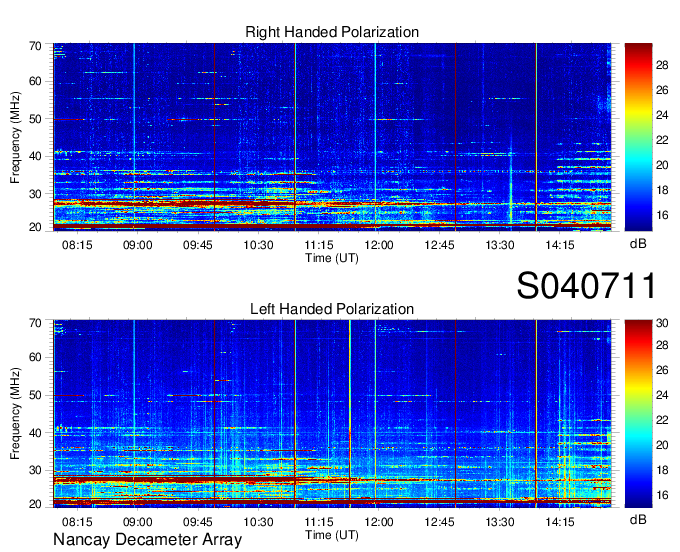Click the 08:15 tick label of top plot
This screenshot has height=552, width=680.
point(77,245)
